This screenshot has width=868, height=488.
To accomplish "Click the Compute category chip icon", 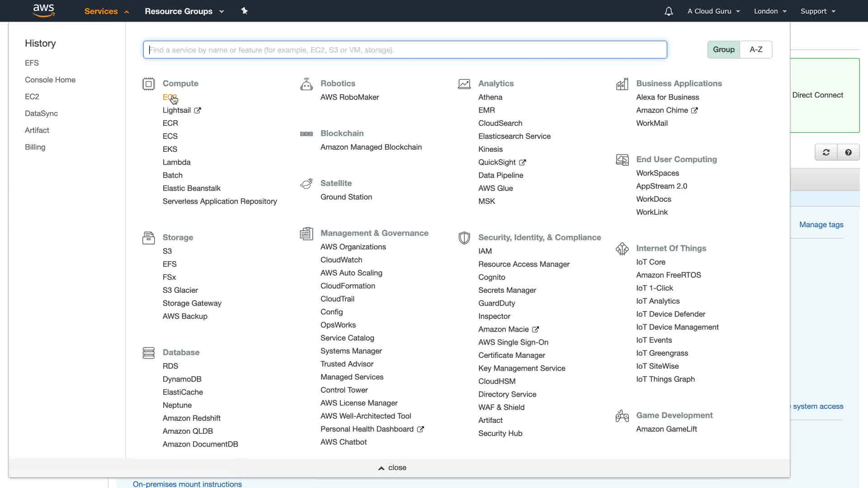I will pyautogui.click(x=148, y=84).
